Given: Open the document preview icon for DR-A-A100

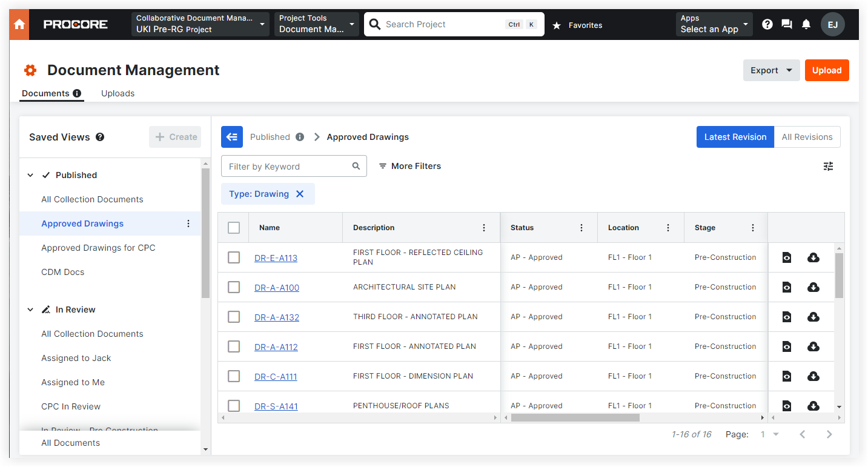Looking at the screenshot, I should (x=786, y=286).
